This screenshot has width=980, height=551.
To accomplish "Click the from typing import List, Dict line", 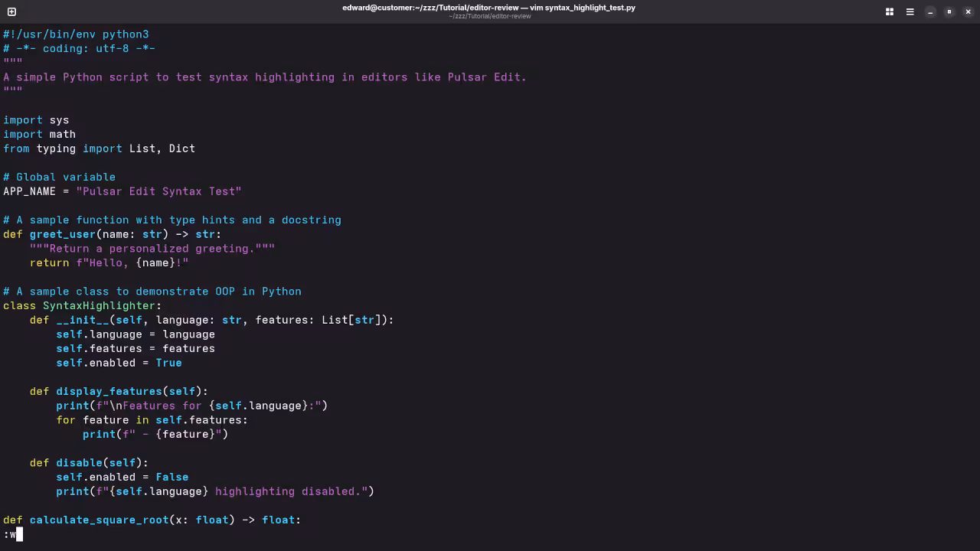I will pos(98,148).
